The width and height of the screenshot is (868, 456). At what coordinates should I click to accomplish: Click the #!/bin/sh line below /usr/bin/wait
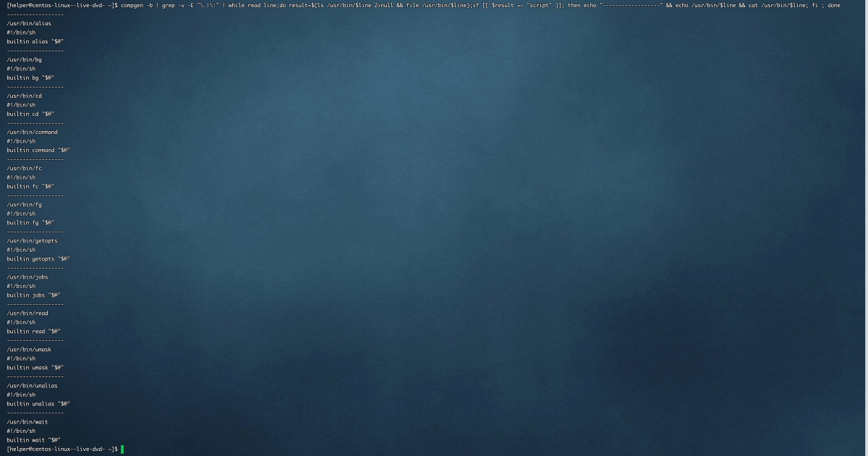pyautogui.click(x=21, y=431)
